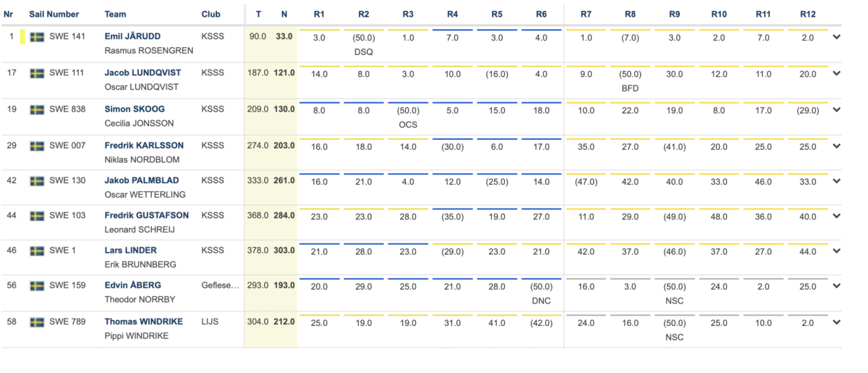
Task: Open Edvin ÅBERG team link
Action: (x=132, y=285)
